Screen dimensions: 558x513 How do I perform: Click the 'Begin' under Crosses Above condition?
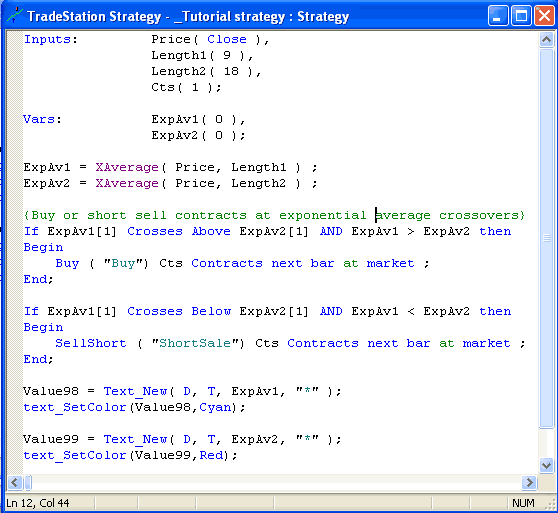point(43,247)
